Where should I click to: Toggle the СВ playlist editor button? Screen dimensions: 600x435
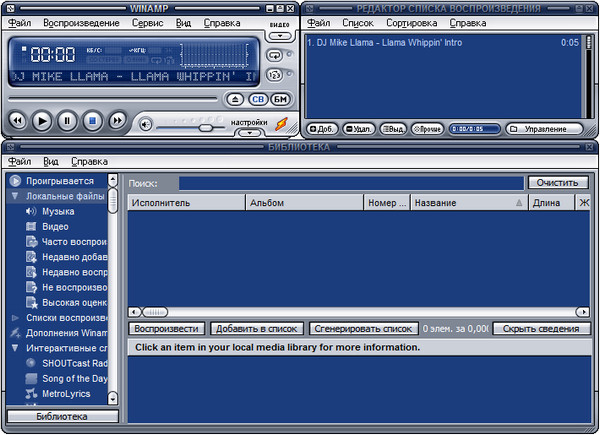coord(257,99)
